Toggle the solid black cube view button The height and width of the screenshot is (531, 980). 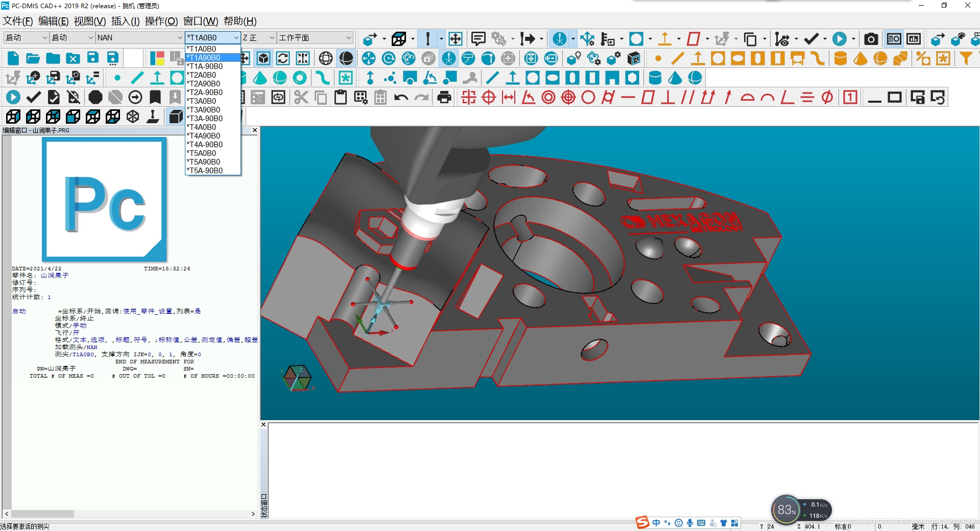click(176, 117)
